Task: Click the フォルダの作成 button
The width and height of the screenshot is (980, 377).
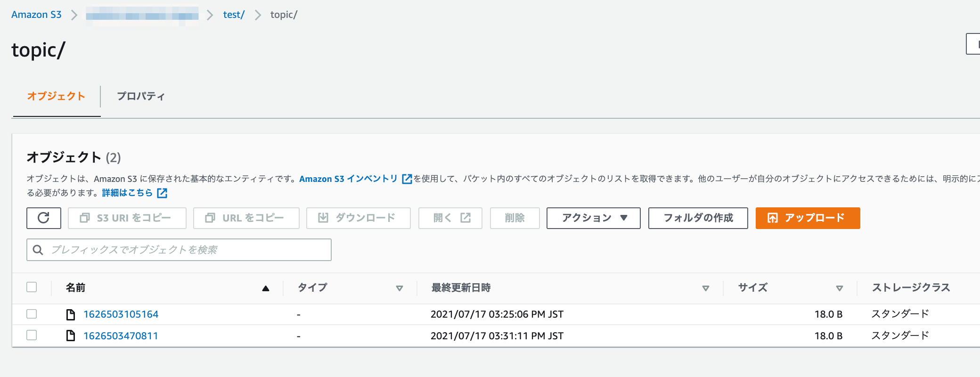Action: tap(698, 218)
